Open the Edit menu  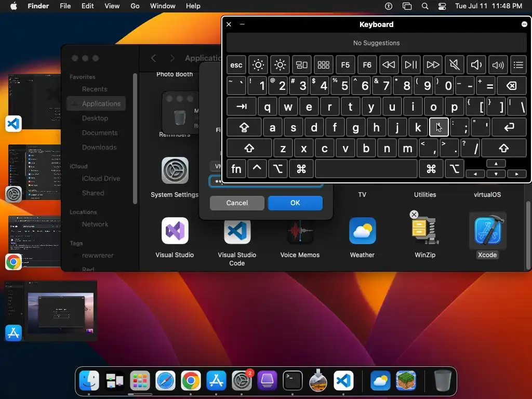(87, 6)
